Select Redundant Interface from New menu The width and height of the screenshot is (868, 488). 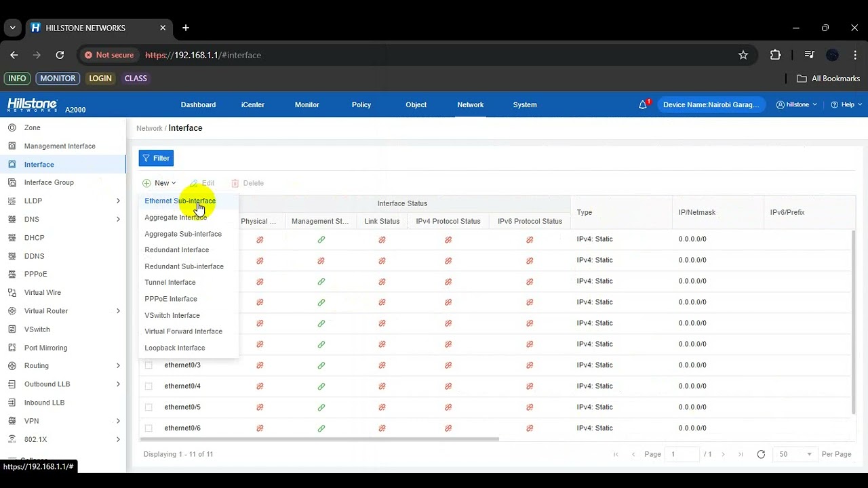pyautogui.click(x=177, y=250)
